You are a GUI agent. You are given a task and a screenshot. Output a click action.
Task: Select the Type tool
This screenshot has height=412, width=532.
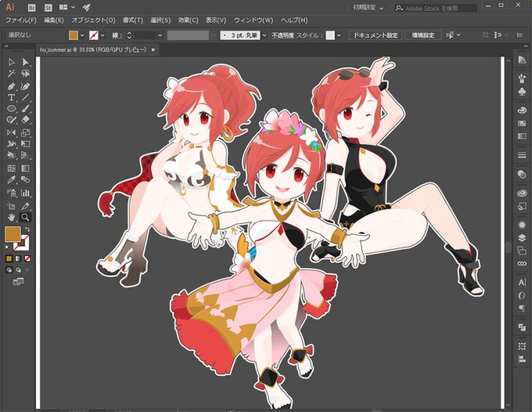click(11, 97)
